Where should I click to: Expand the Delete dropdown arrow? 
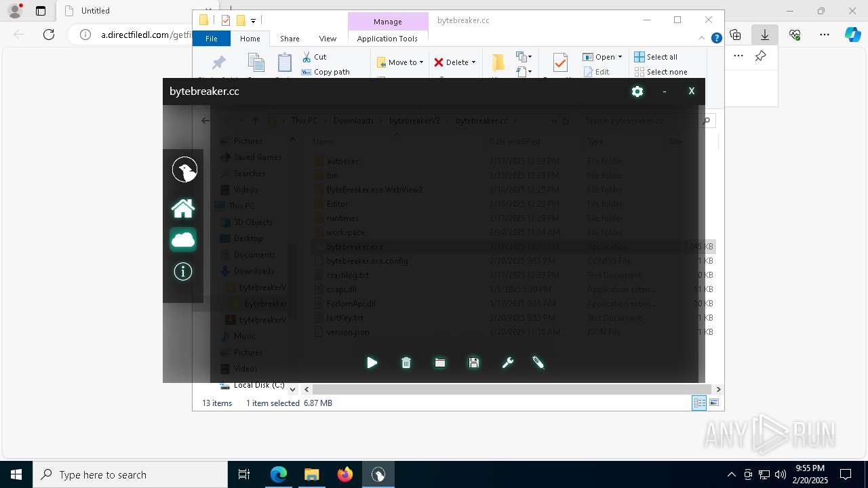[473, 62]
